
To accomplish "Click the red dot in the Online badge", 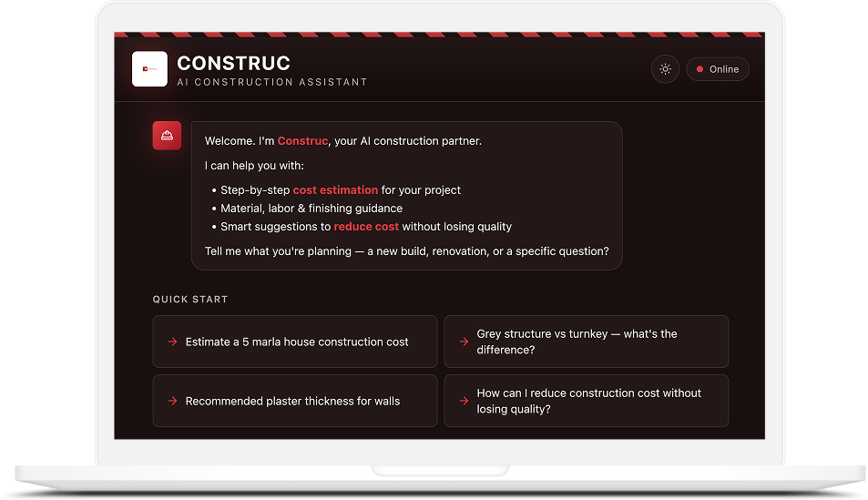I will pos(700,69).
